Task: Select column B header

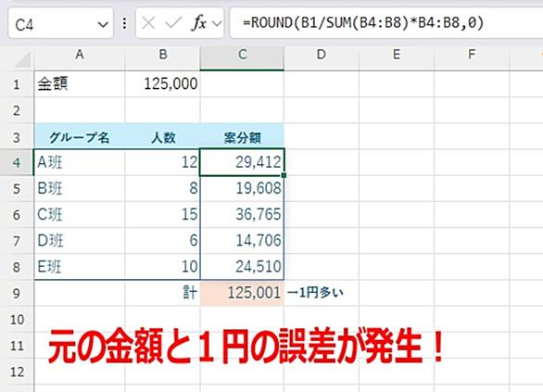Action: (x=163, y=55)
